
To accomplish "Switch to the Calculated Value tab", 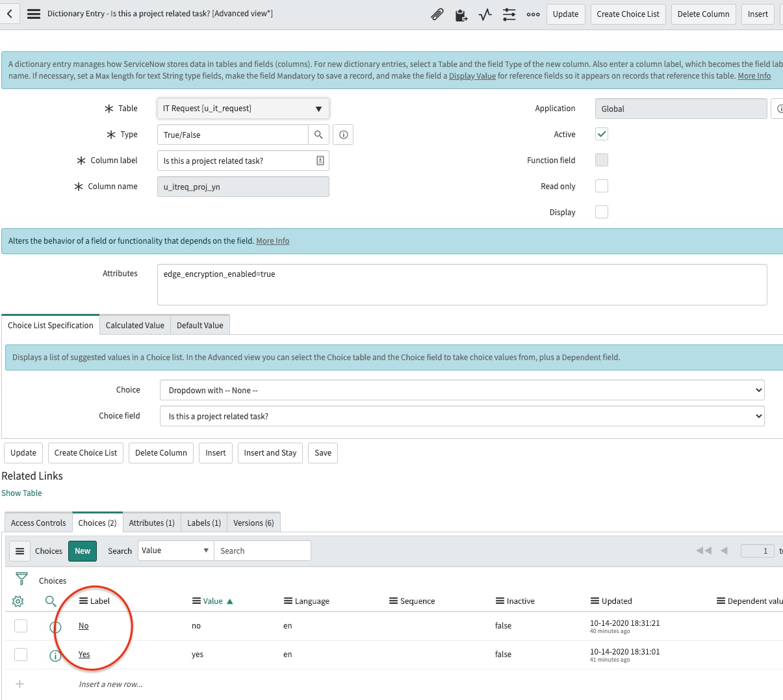I will tap(135, 325).
